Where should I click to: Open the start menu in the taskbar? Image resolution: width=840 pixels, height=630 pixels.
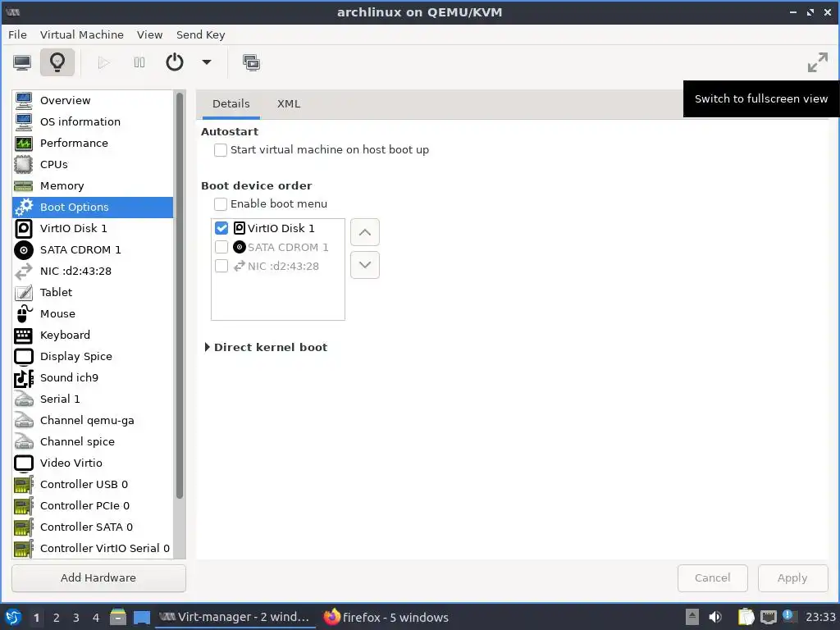[x=13, y=618]
